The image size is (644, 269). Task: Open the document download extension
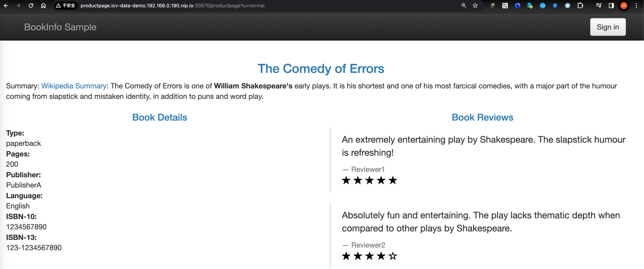[x=530, y=6]
